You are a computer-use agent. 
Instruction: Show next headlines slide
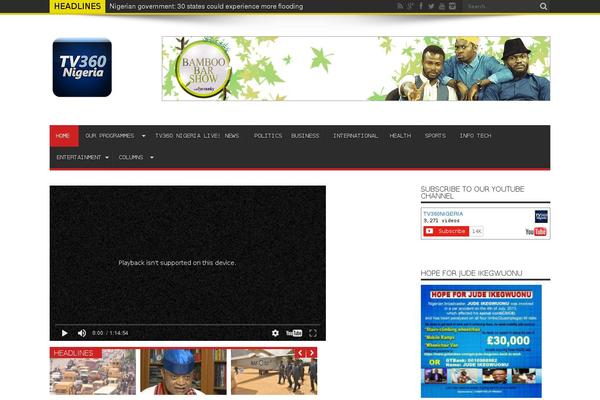(312, 353)
